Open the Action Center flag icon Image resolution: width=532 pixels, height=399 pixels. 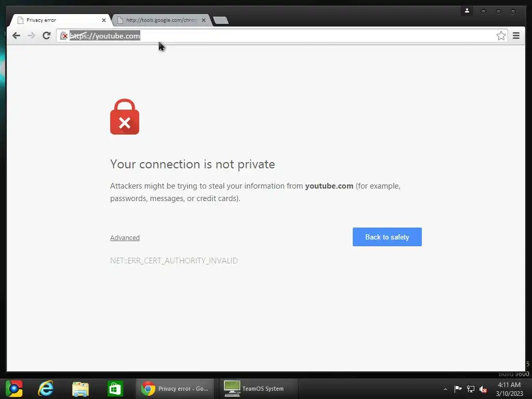coord(458,389)
